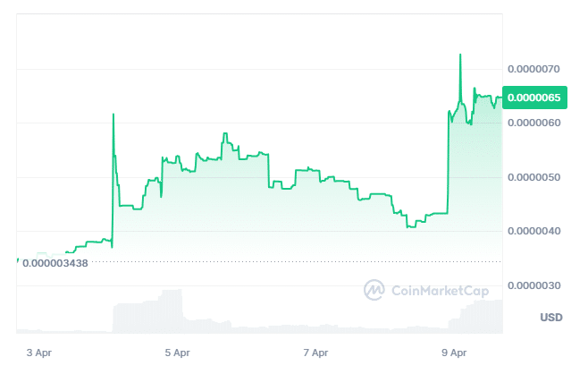
Task: Click the tall volume block before 5 Apr
Action: coord(170,309)
